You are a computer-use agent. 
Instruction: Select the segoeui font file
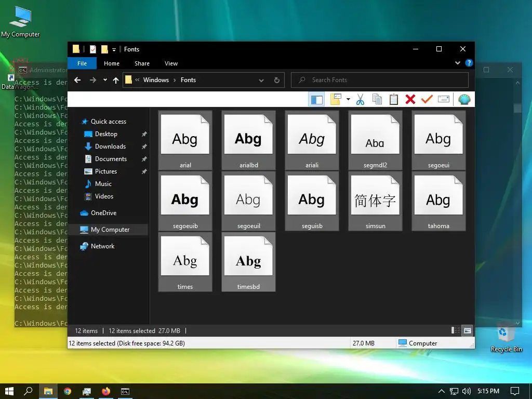click(x=438, y=140)
